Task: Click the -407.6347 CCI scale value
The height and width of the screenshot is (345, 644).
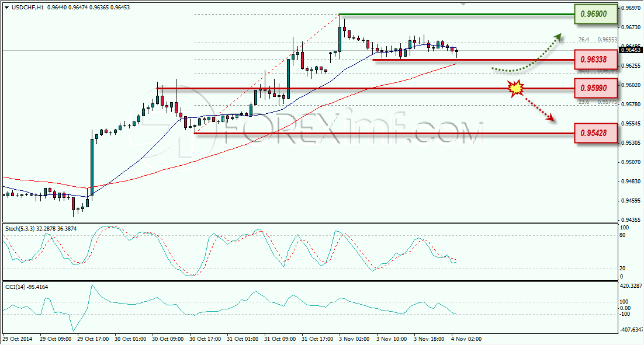Action: tap(631, 329)
